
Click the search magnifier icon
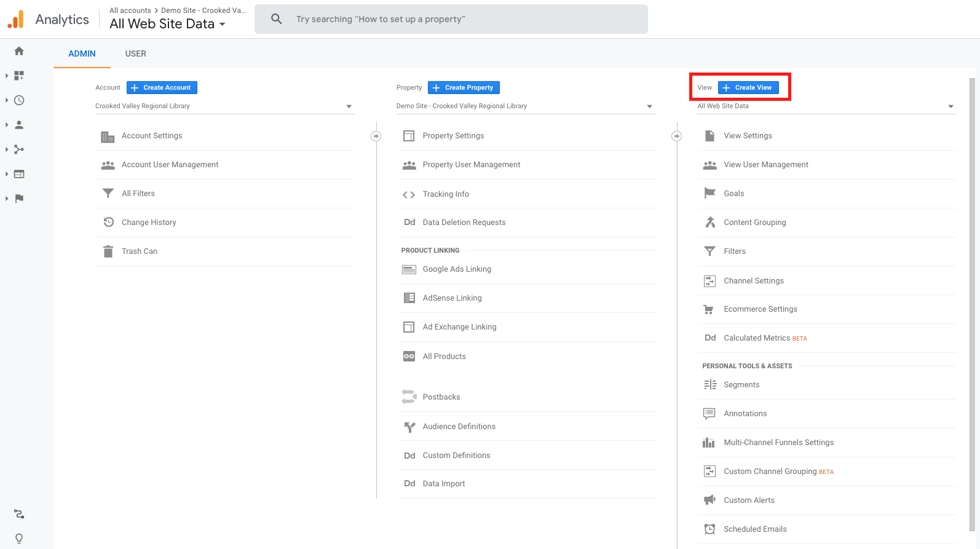pyautogui.click(x=277, y=19)
